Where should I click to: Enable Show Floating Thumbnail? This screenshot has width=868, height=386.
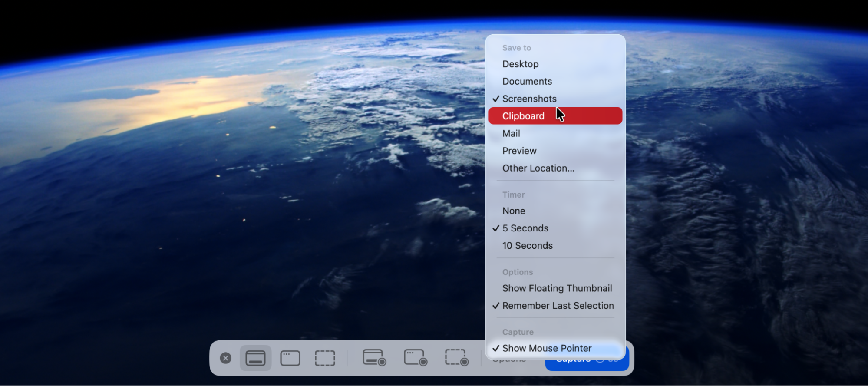click(555, 288)
